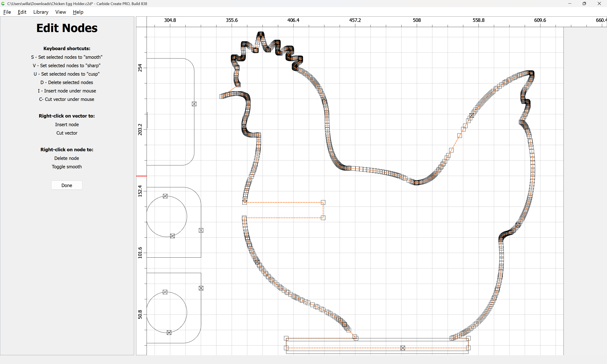Select top-right corner node of chicken's dashed slot

pyautogui.click(x=323, y=202)
